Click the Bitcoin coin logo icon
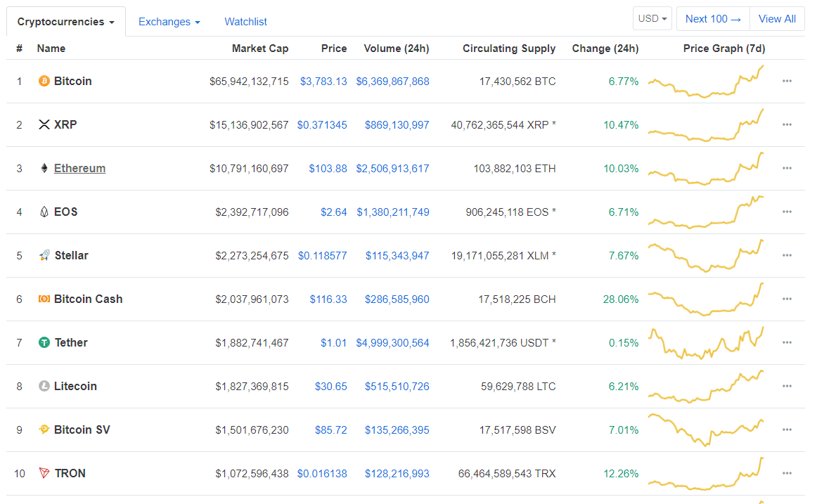The width and height of the screenshot is (817, 504). [x=43, y=81]
